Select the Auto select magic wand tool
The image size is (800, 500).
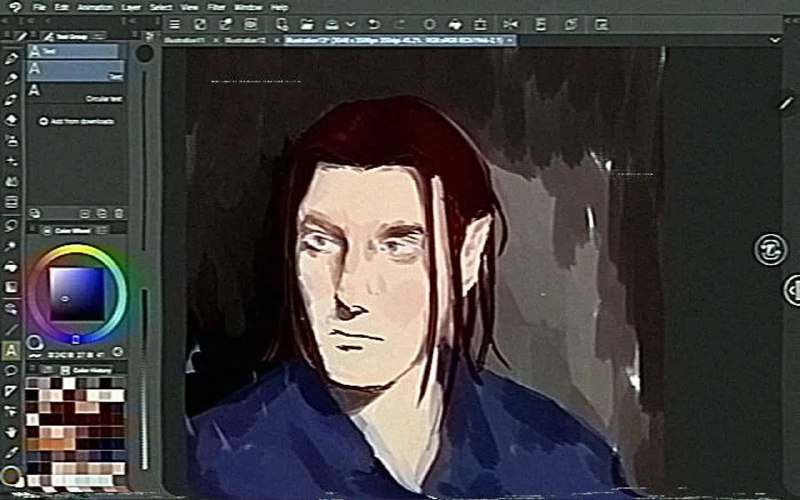coord(11,246)
